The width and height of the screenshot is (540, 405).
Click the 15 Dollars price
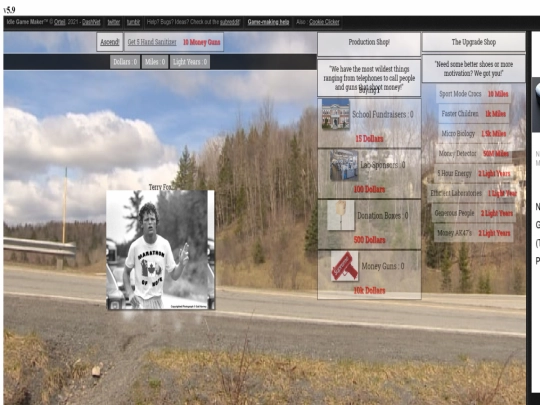[369, 139]
